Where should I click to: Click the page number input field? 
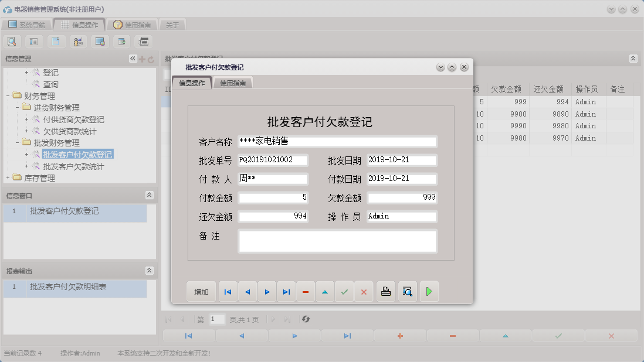tap(215, 319)
